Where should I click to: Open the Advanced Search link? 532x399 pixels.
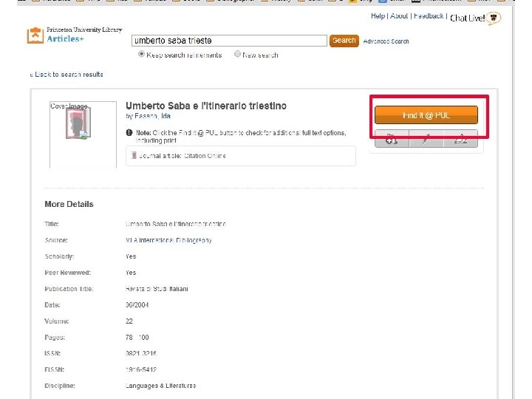click(x=386, y=41)
